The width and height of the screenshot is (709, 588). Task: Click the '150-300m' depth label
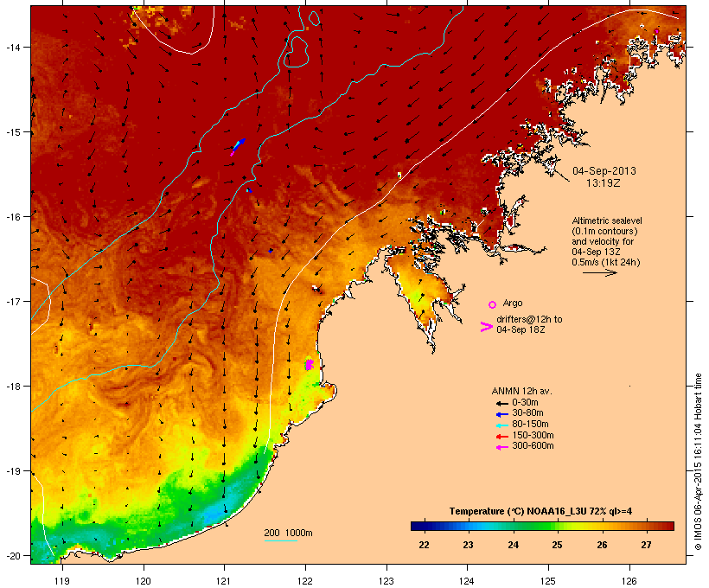point(533,435)
